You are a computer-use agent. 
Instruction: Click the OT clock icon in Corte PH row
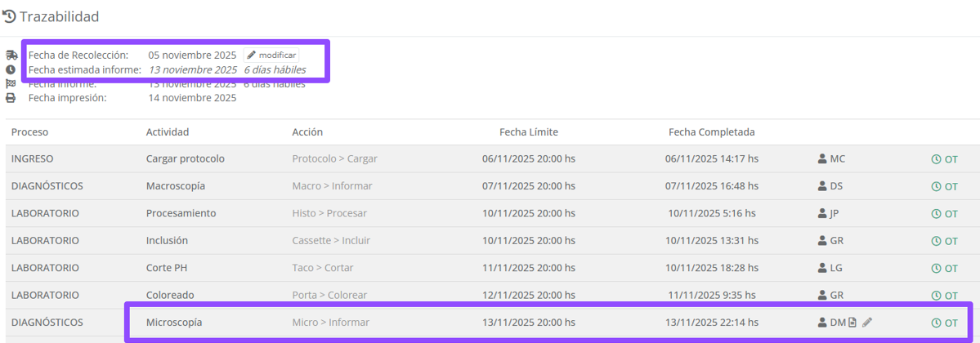click(x=936, y=268)
